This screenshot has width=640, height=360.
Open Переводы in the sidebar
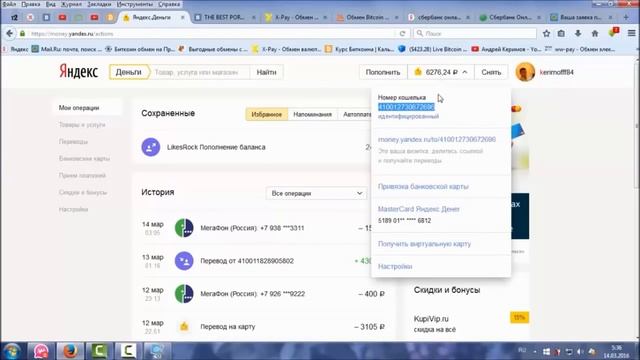tap(73, 142)
